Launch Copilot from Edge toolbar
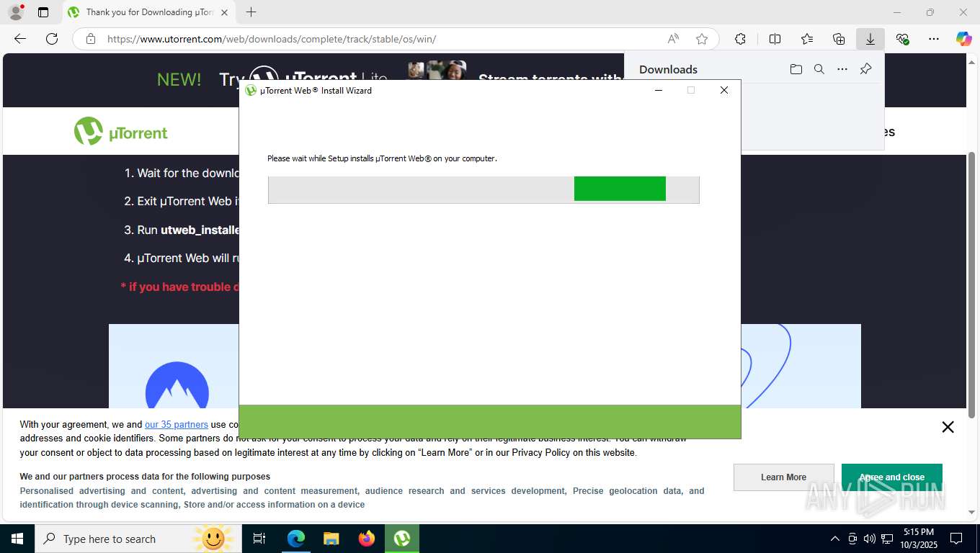The height and width of the screenshot is (553, 980). [963, 39]
